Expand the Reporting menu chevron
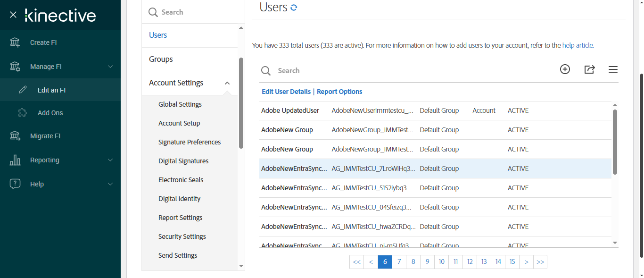The width and height of the screenshot is (644, 278). (x=110, y=160)
